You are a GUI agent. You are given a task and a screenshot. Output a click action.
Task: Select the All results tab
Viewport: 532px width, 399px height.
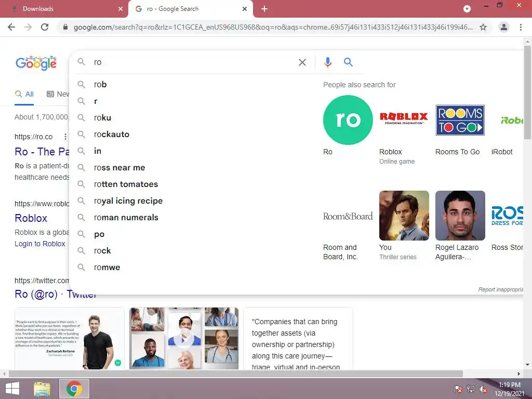pos(24,95)
